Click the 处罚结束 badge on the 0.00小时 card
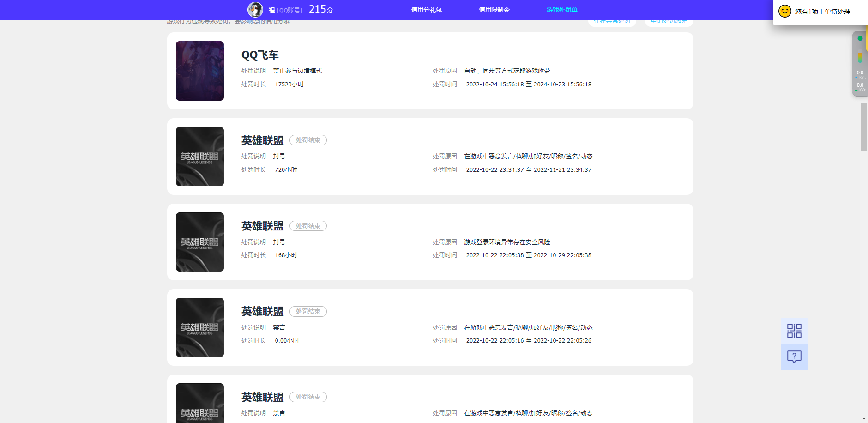Image resolution: width=868 pixels, height=423 pixels. coord(308,311)
